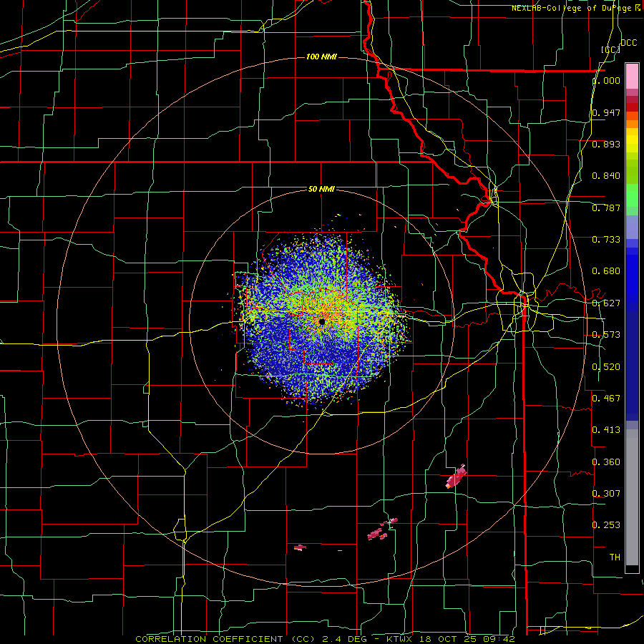Select the 0.307 scale label

606,494
